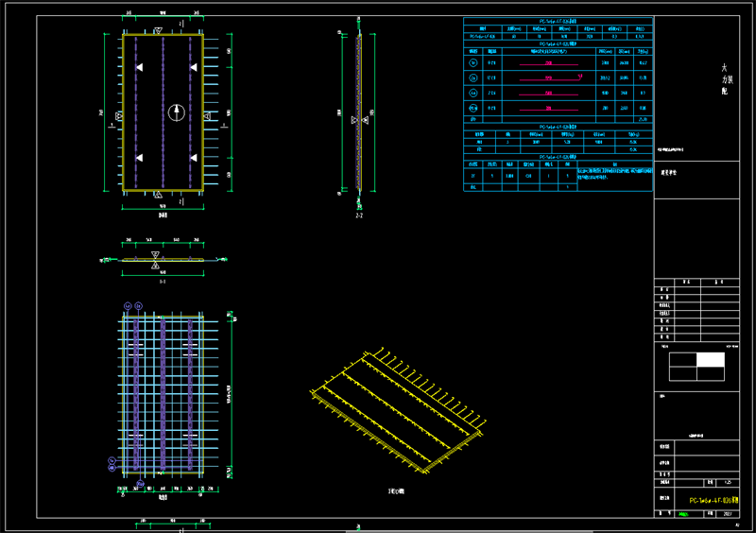Select the third circled bar mark in the rebar table
Viewport: 756px width, 533px height.
[473, 93]
